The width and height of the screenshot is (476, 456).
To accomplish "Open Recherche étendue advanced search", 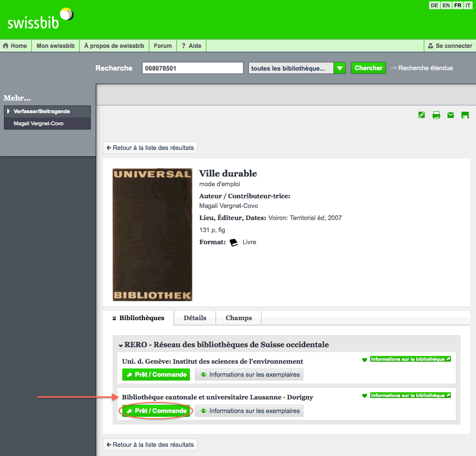I will (422, 68).
